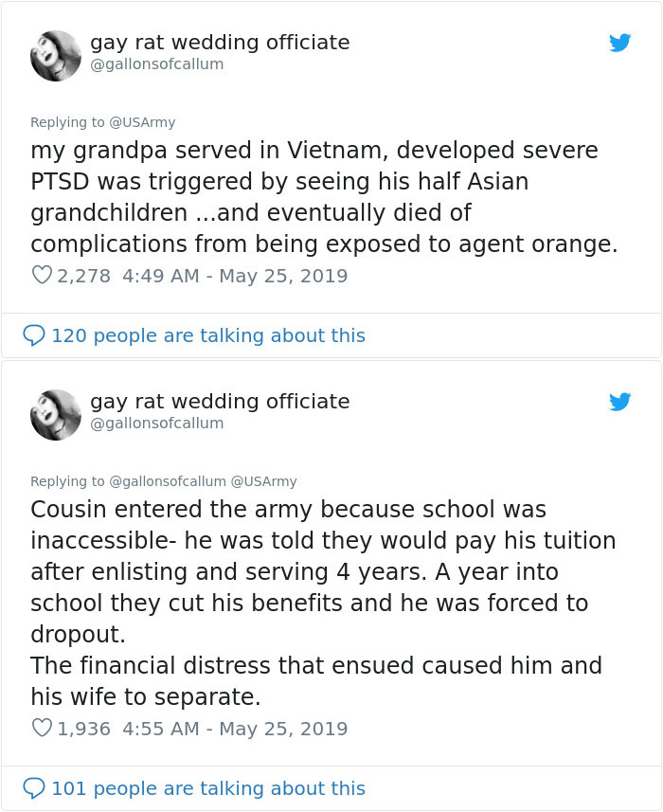Click the reply bubble icon on second tweet

pyautogui.click(x=35, y=788)
